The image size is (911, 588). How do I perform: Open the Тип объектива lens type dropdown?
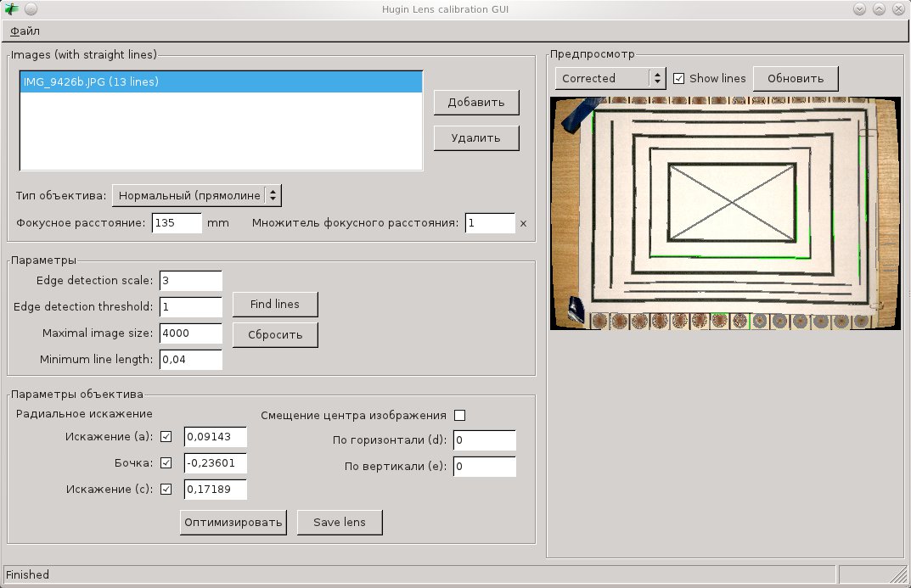click(x=197, y=195)
